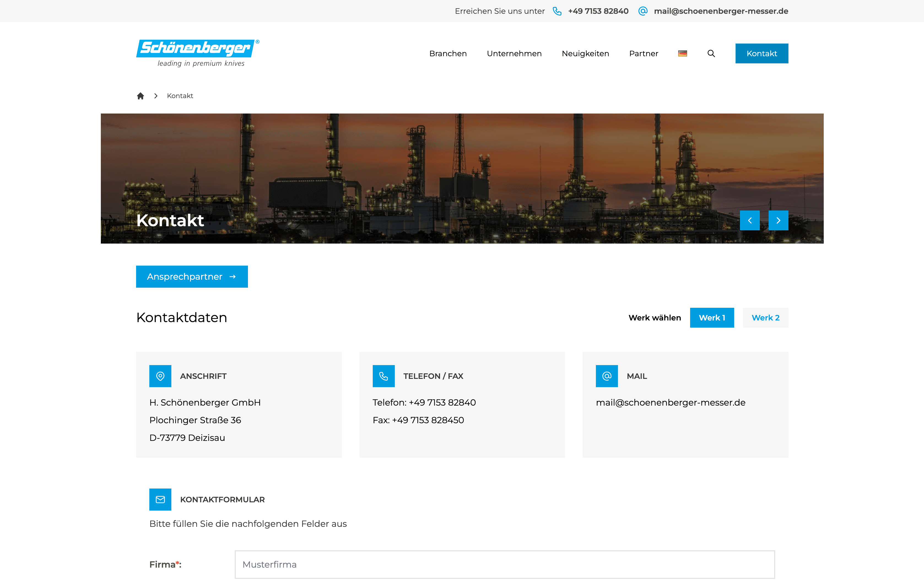
Task: Switch to the Werk 2 tab
Action: point(766,317)
